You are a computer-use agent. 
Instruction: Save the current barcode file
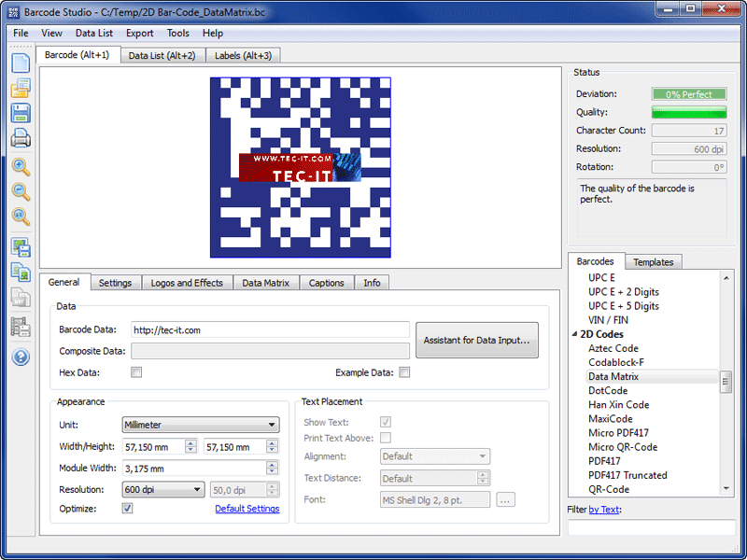[x=21, y=113]
